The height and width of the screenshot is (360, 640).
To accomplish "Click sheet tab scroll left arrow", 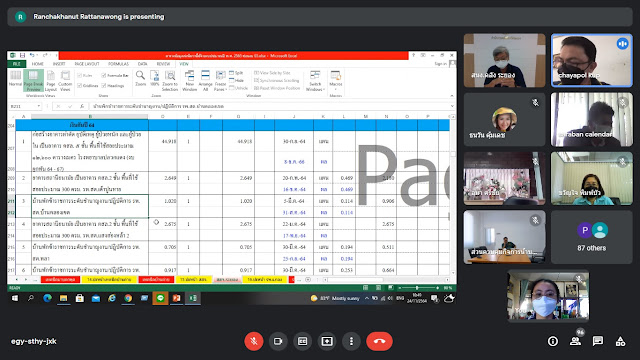I will click(x=16, y=280).
